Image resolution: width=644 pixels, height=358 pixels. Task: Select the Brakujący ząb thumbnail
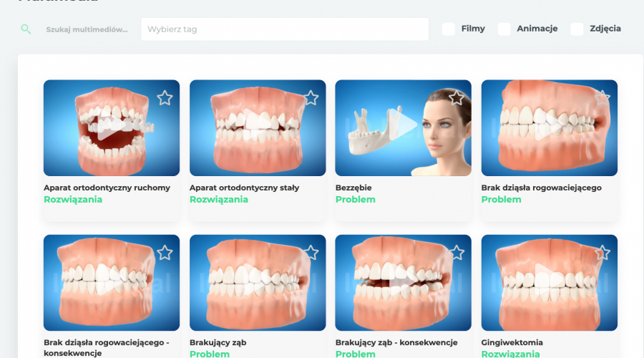pos(258,283)
